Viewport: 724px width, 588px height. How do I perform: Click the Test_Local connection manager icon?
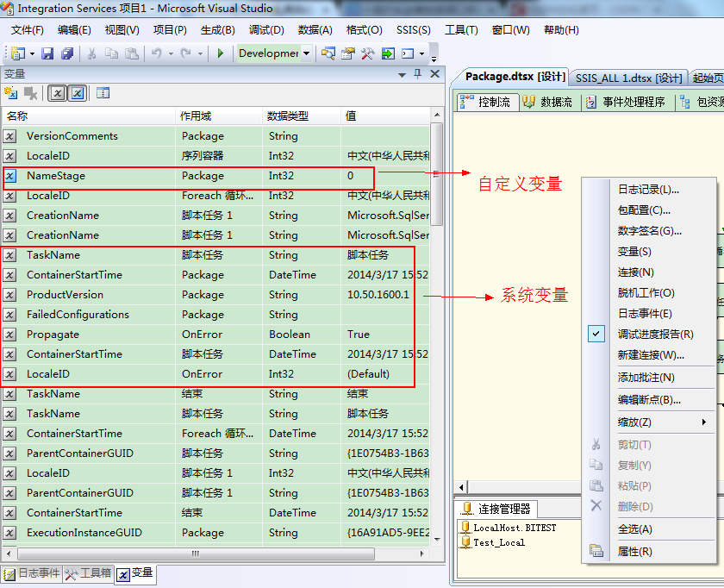(x=466, y=541)
